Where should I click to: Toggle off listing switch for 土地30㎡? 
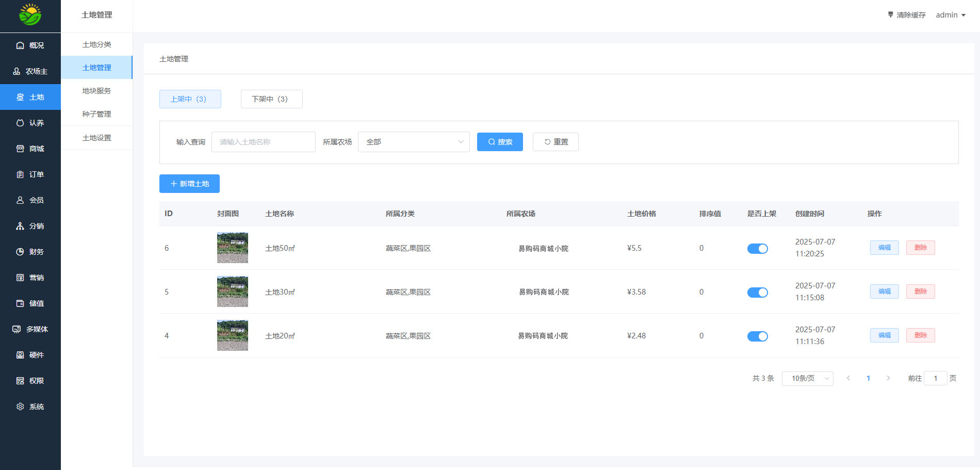757,292
